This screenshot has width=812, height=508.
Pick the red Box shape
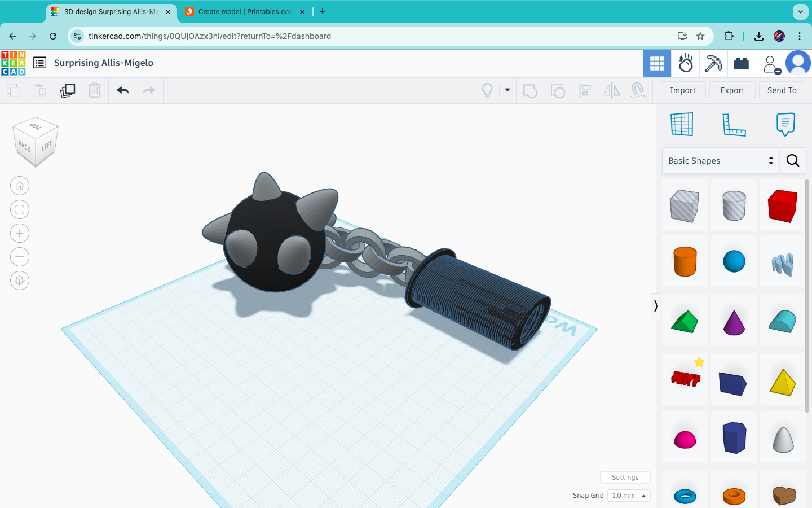783,205
